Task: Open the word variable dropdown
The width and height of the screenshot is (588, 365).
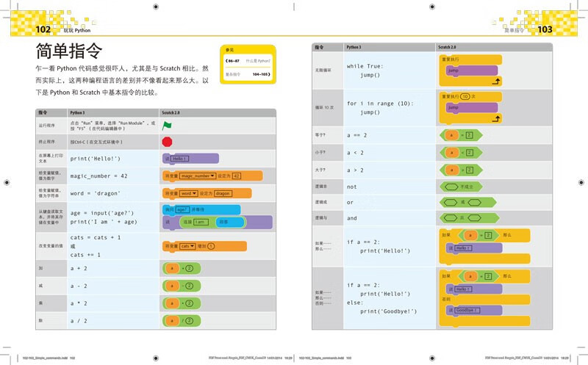Action: (x=194, y=193)
